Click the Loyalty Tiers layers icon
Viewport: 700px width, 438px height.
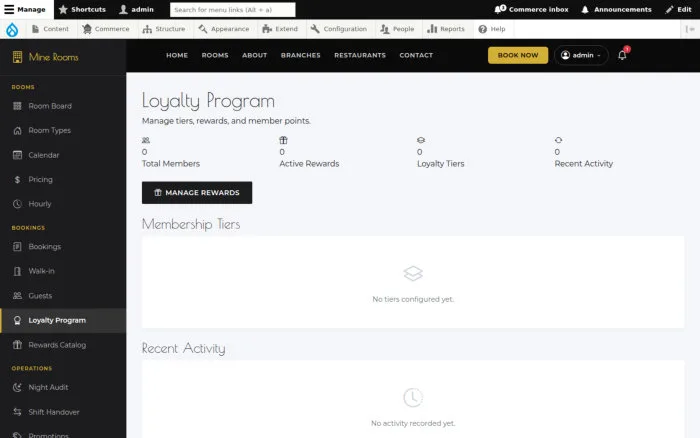421,140
